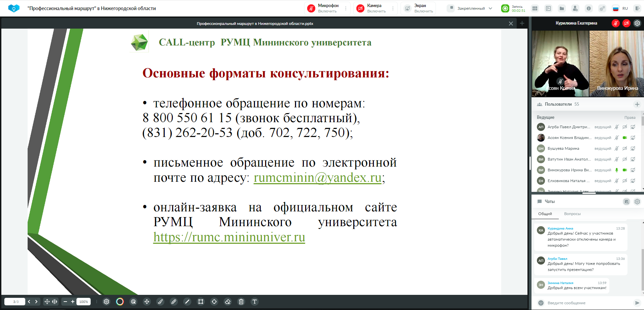Open the drawing color picker circle
The image size is (644, 310).
click(120, 302)
